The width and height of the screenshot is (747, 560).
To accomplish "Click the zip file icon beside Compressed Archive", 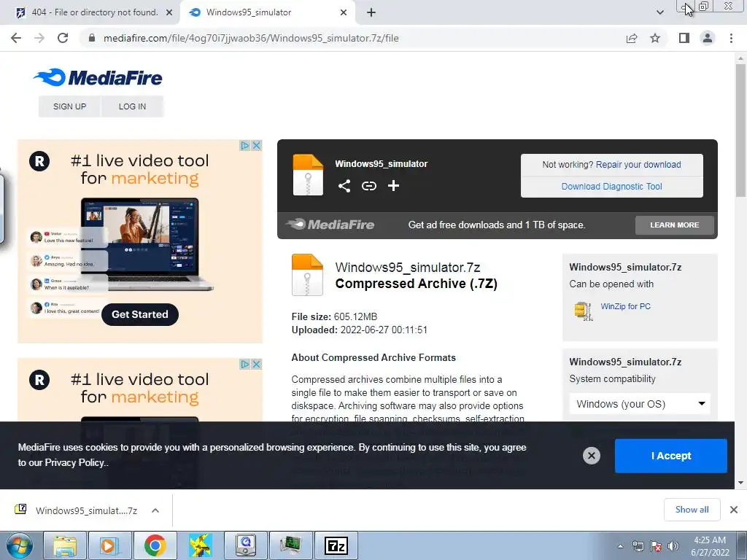I will click(307, 275).
